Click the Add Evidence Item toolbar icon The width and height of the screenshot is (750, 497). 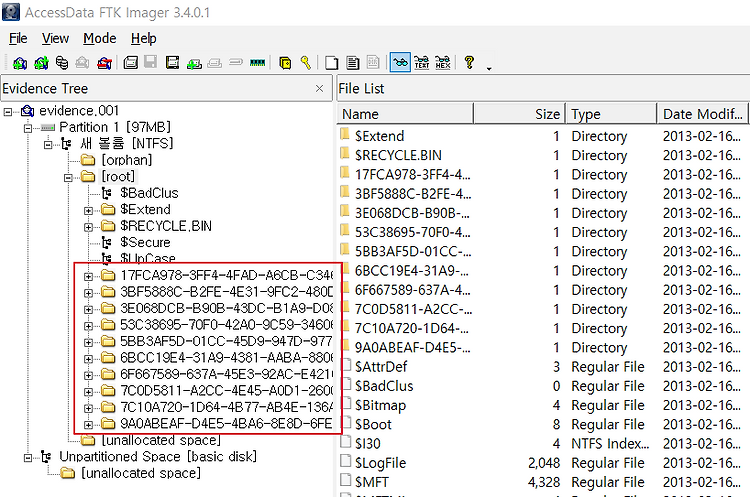pyautogui.click(x=20, y=63)
